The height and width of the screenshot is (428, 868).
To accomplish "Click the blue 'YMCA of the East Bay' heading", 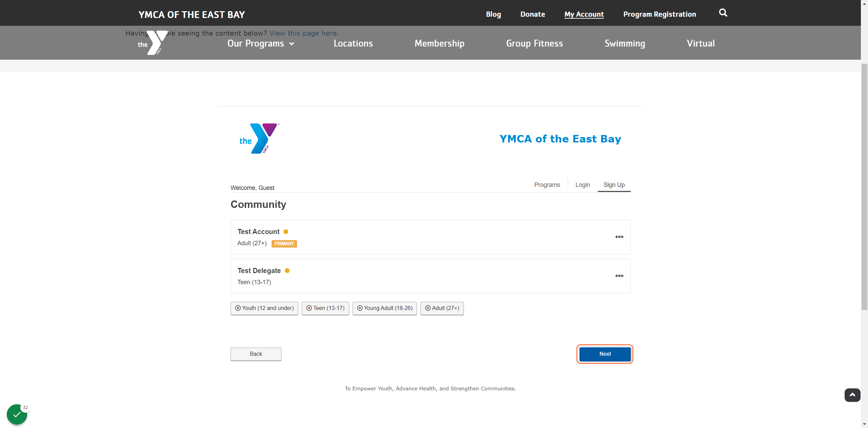I will [x=560, y=139].
